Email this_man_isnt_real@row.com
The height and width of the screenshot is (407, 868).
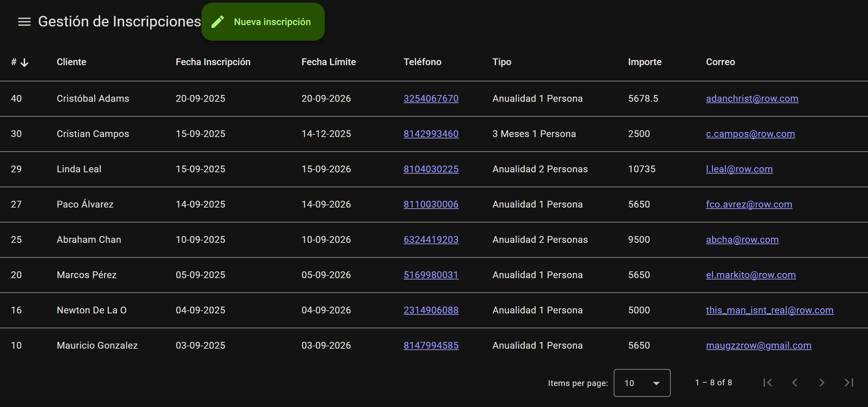770,310
